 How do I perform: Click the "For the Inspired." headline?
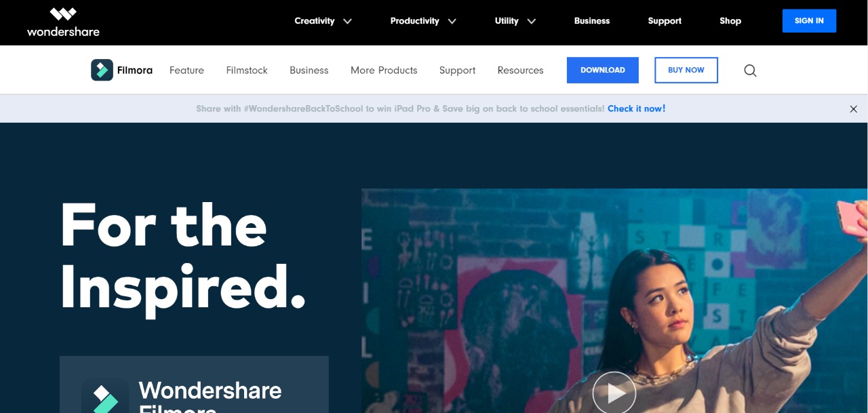[183, 259]
